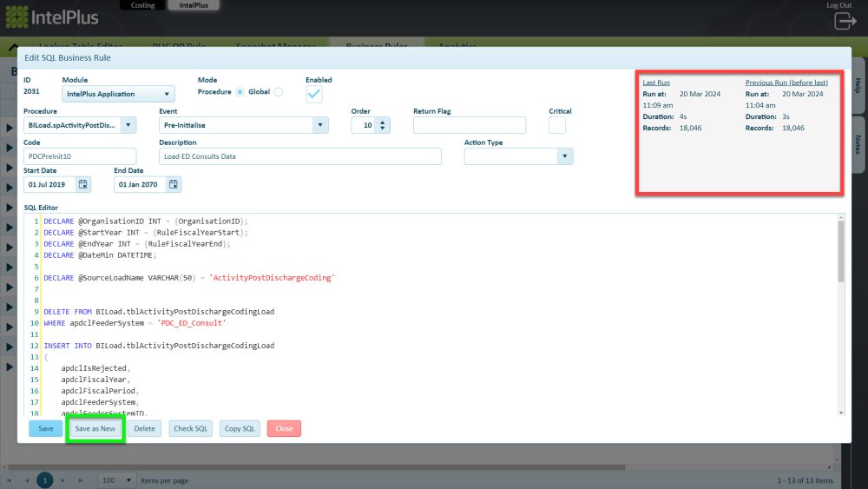Click the previous page pager arrow
This screenshot has width=868, height=489.
tap(27, 480)
